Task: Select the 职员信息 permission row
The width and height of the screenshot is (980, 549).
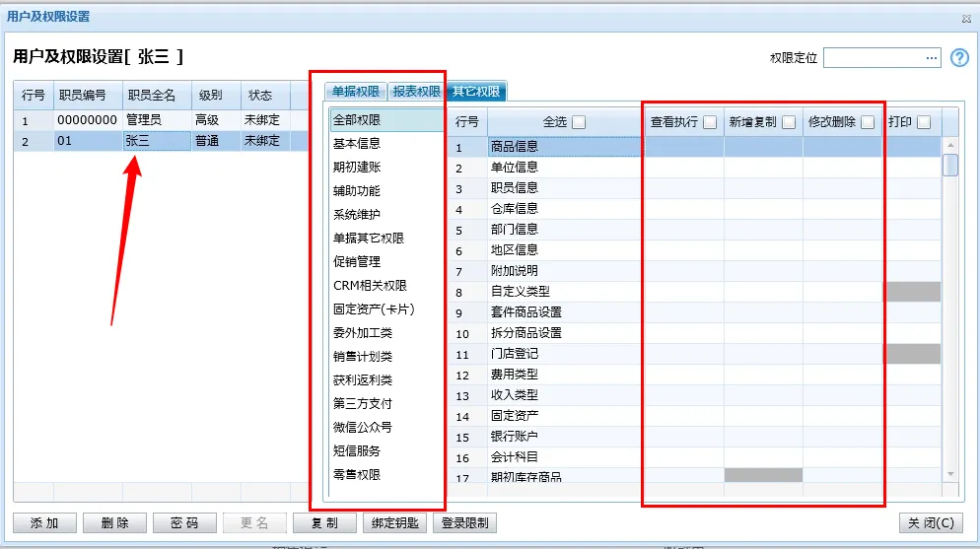Action: [694, 188]
